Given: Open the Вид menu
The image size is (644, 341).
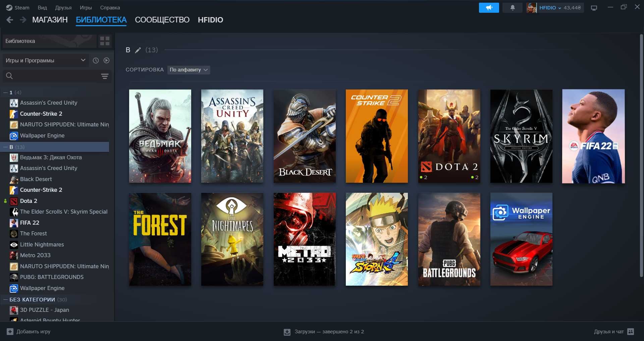Looking at the screenshot, I should coord(42,7).
